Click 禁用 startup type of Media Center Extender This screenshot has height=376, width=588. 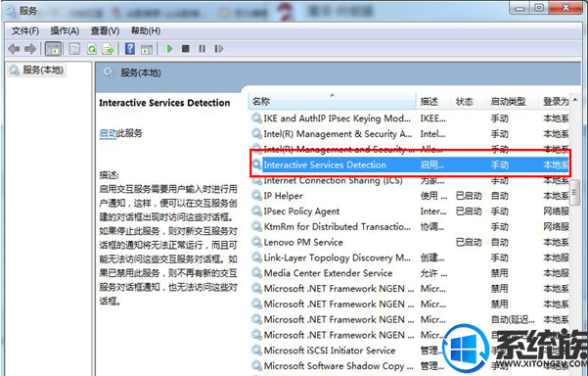click(x=500, y=273)
